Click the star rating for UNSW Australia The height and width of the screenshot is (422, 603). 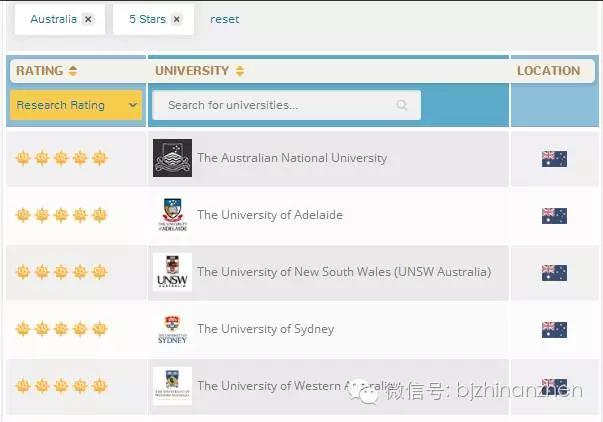tap(61, 272)
